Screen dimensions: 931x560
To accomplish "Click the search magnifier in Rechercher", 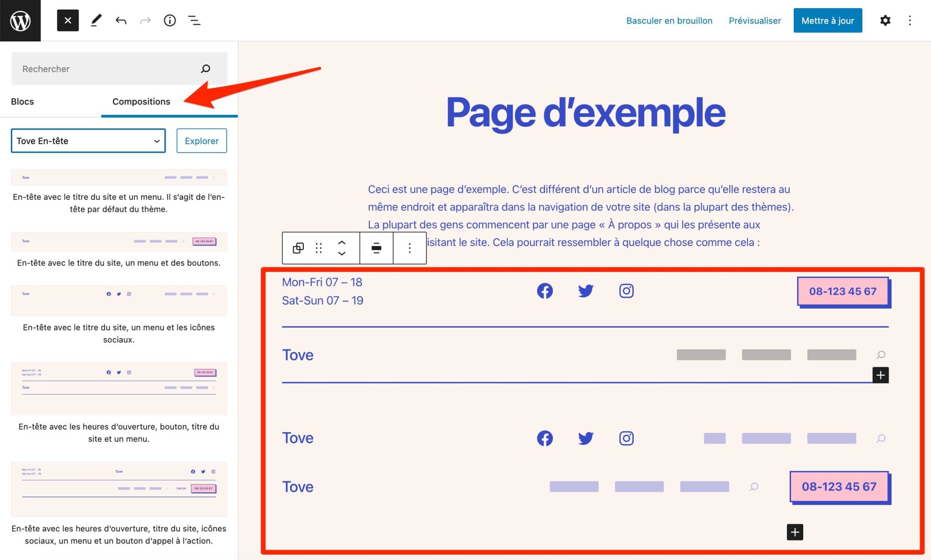I will (x=205, y=69).
